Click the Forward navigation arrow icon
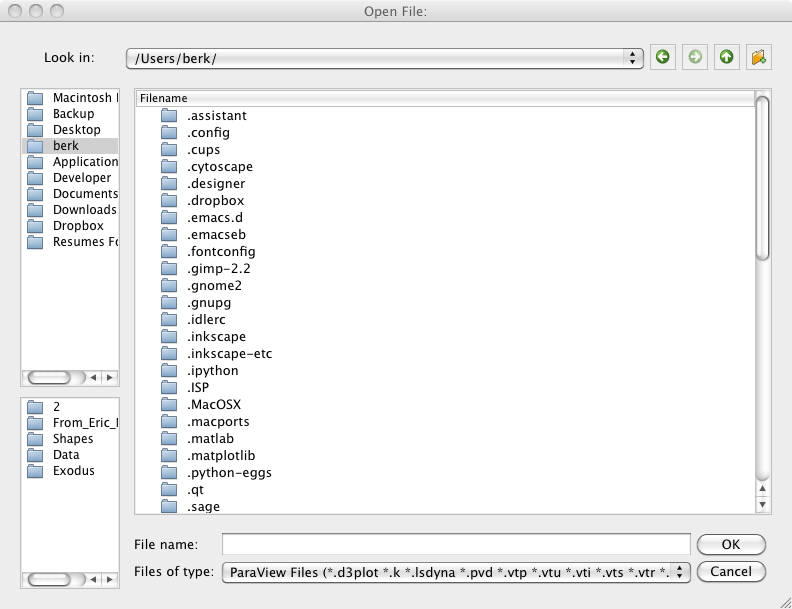Screen dimensions: 792x609 (x=694, y=57)
